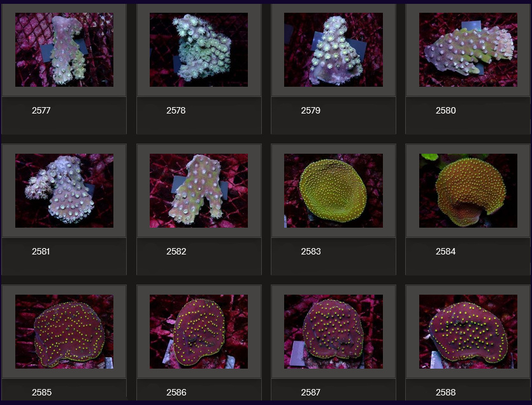The image size is (532, 405).
Task: Select the 2585 caption text
Action: tap(41, 392)
